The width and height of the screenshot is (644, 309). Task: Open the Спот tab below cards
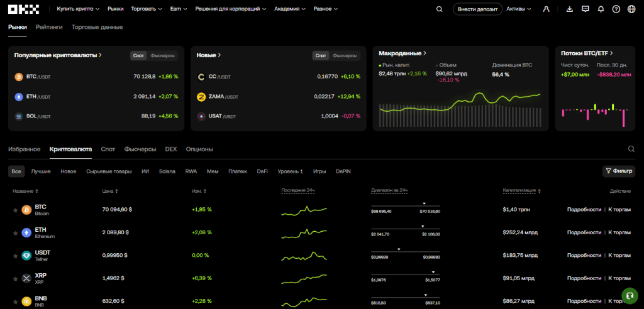tap(108, 149)
